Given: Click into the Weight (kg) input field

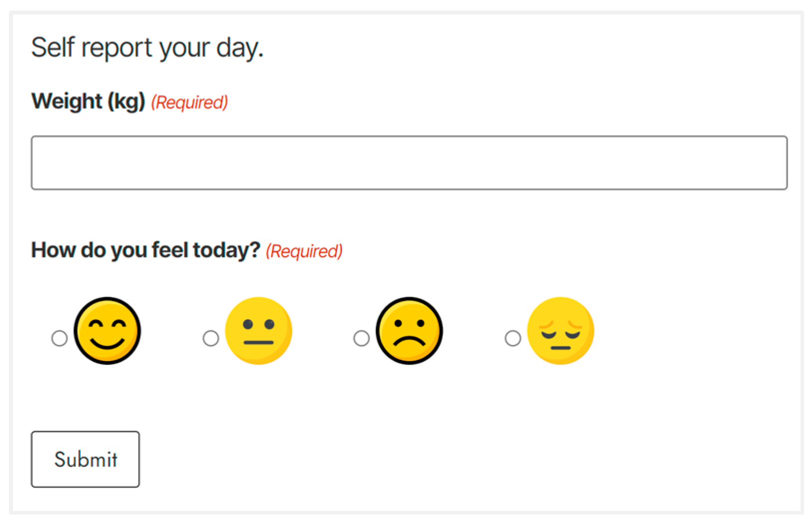Looking at the screenshot, I should (x=409, y=163).
